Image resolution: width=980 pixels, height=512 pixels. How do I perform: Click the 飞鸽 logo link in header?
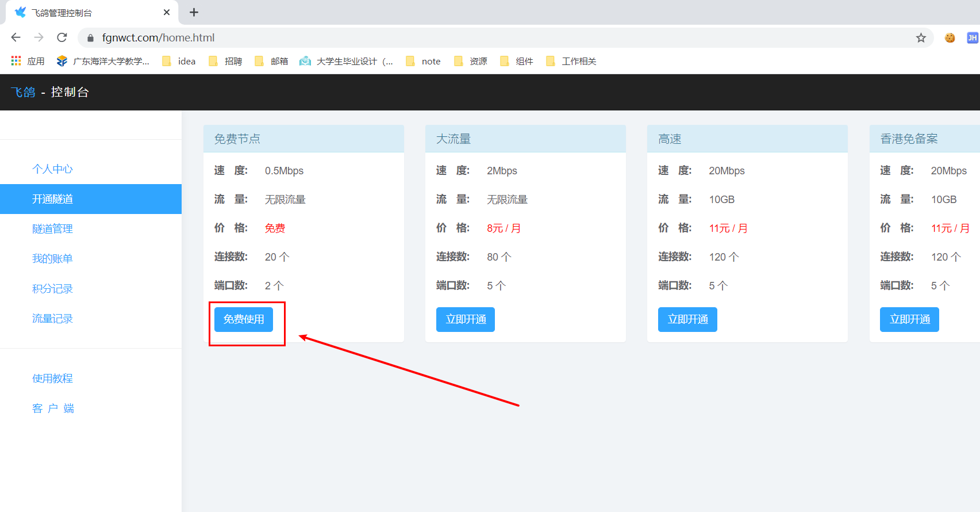point(23,92)
